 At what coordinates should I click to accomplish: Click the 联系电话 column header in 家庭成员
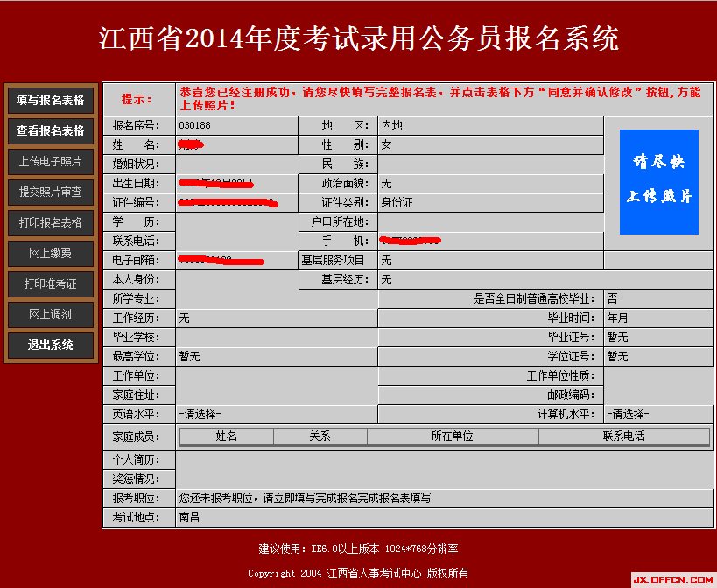(x=623, y=436)
